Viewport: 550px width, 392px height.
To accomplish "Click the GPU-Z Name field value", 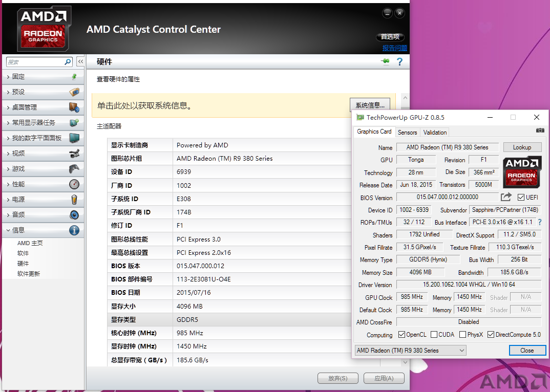I will coord(447,147).
